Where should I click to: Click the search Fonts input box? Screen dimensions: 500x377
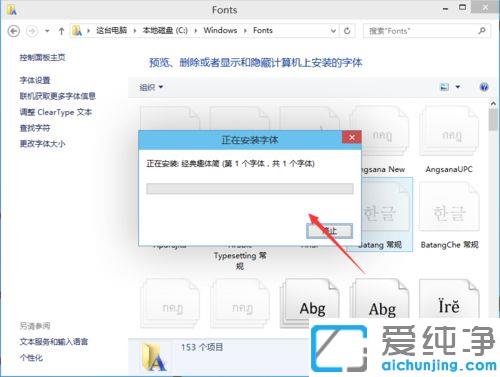tap(420, 31)
